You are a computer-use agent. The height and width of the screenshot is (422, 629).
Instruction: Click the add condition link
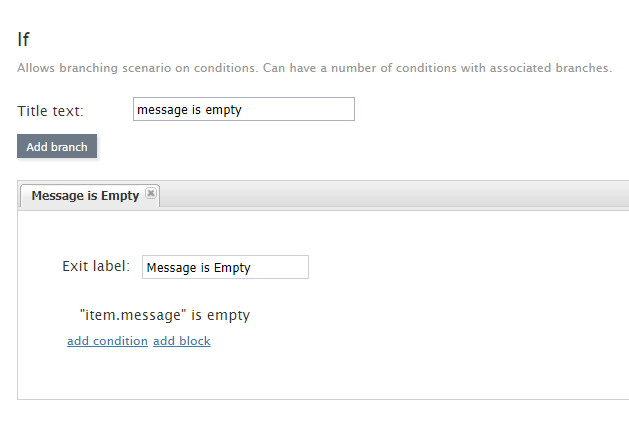[x=107, y=341]
